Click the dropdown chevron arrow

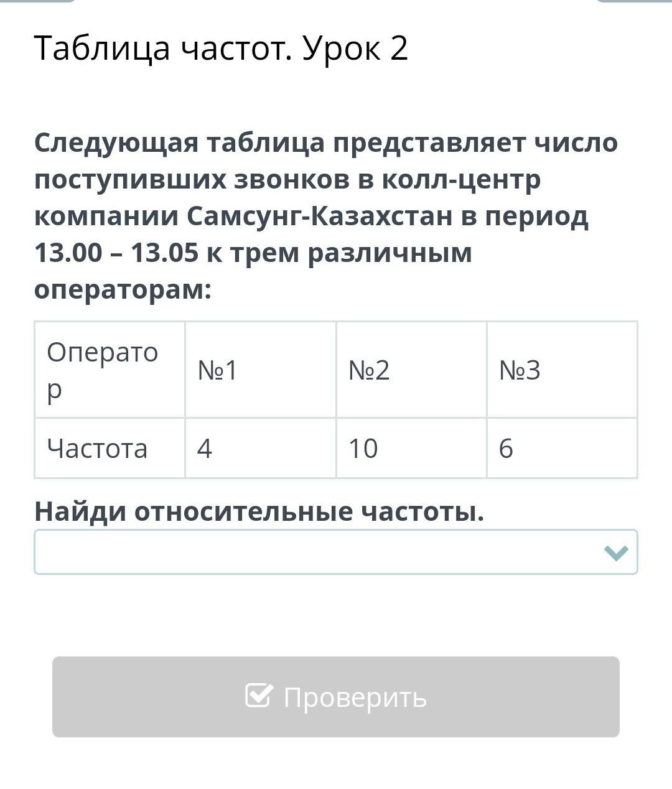[616, 553]
